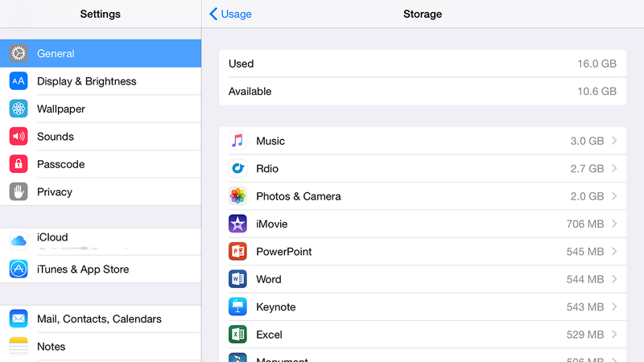Image resolution: width=644 pixels, height=362 pixels.
Task: Select the 2.7 GB Rdio size
Action: tap(587, 168)
